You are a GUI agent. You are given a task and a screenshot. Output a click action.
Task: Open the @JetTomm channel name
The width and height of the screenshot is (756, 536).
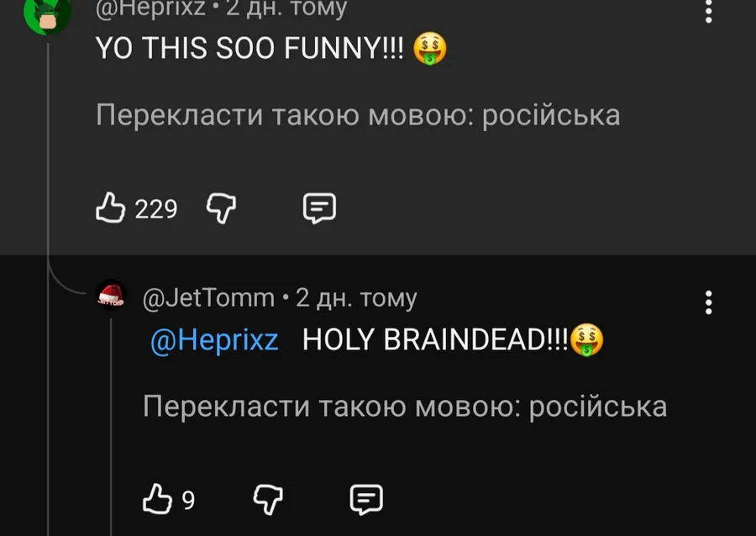click(x=209, y=297)
